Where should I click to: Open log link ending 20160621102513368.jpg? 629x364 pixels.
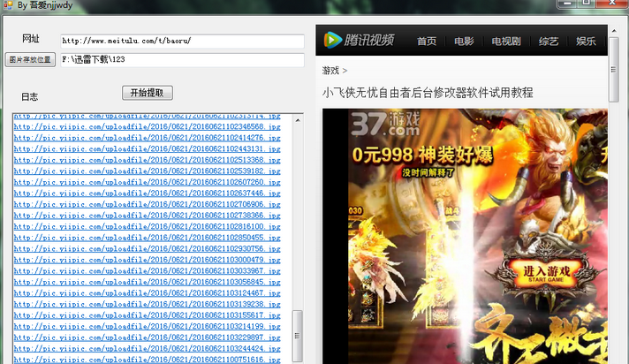coord(148,160)
